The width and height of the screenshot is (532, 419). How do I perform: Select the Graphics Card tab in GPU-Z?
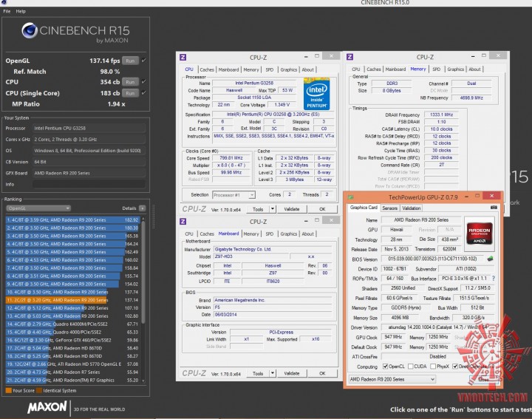click(364, 208)
